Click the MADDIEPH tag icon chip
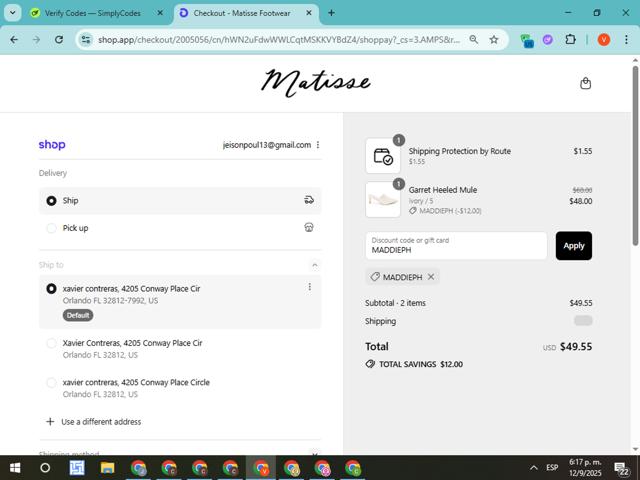 [x=375, y=277]
